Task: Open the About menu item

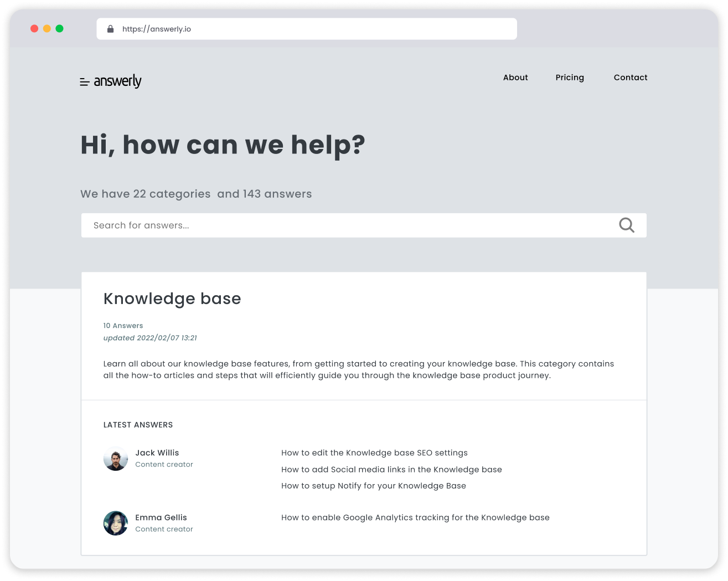Action: pos(515,78)
